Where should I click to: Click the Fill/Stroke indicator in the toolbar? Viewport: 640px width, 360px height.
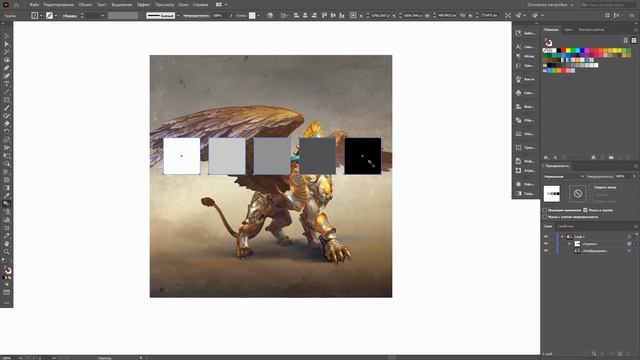click(x=7, y=270)
